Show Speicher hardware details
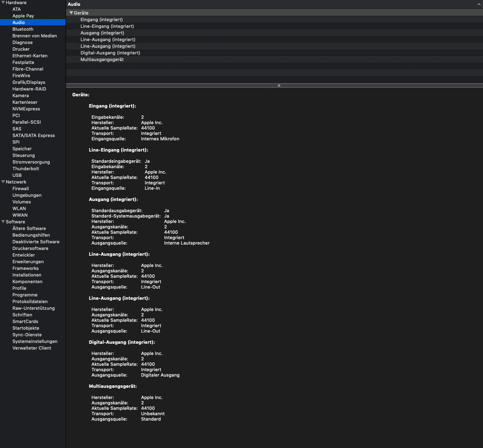The image size is (483, 448). click(x=22, y=149)
